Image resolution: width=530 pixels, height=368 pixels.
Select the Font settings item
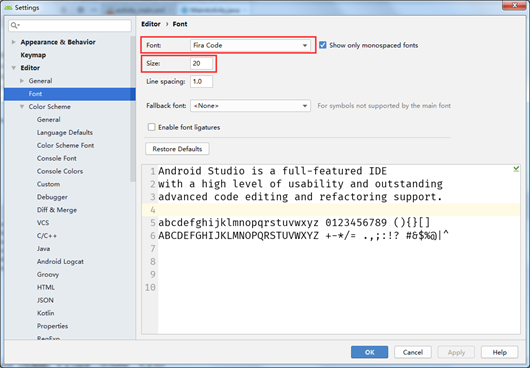point(70,94)
